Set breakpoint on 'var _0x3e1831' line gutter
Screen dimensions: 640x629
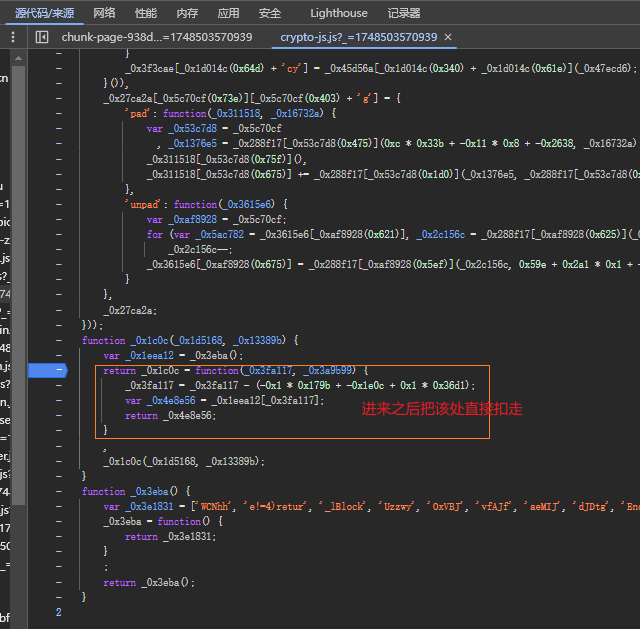coord(59,506)
